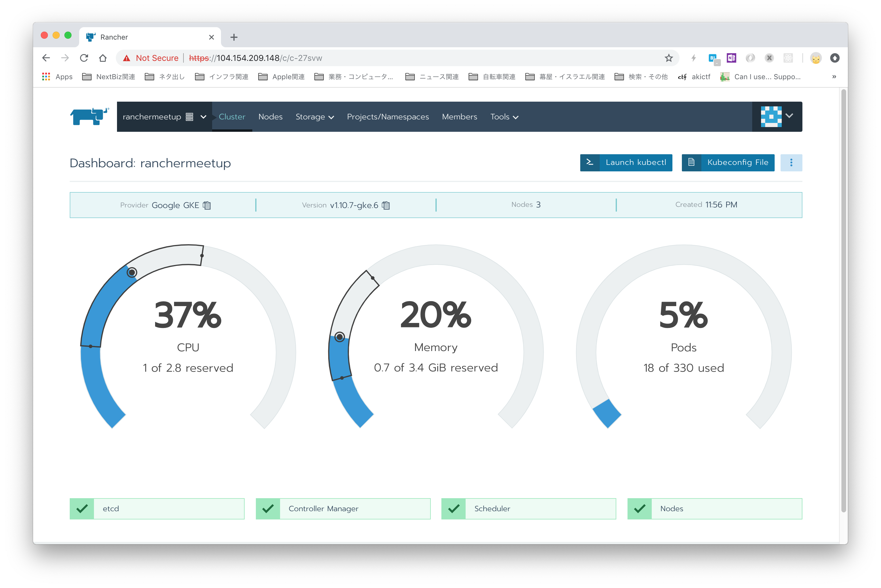Click the 1 of 2.8 reserved text
This screenshot has width=881, height=588.
point(188,368)
